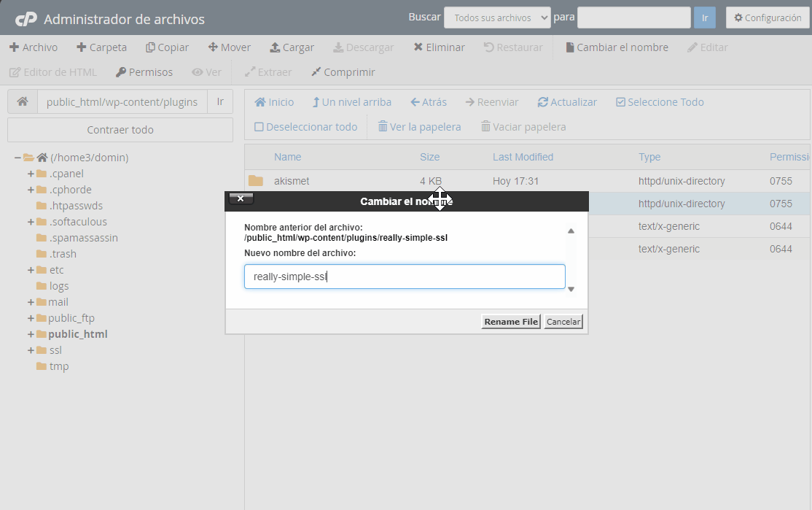Expand the .cphorde folder
The image size is (812, 510).
31,190
